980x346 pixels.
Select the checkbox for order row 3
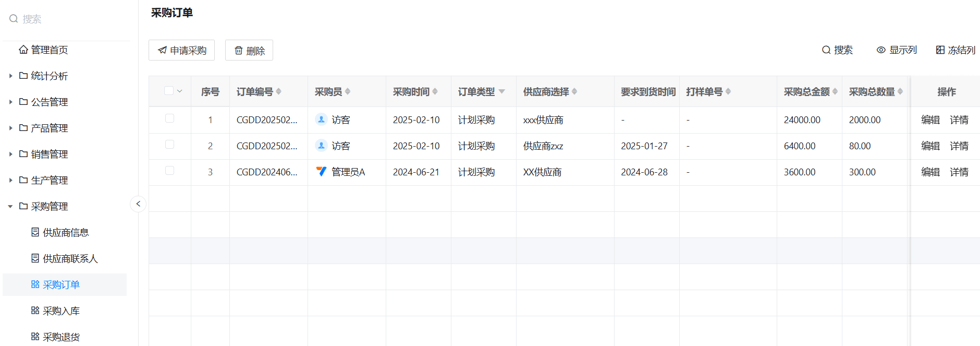click(x=169, y=171)
